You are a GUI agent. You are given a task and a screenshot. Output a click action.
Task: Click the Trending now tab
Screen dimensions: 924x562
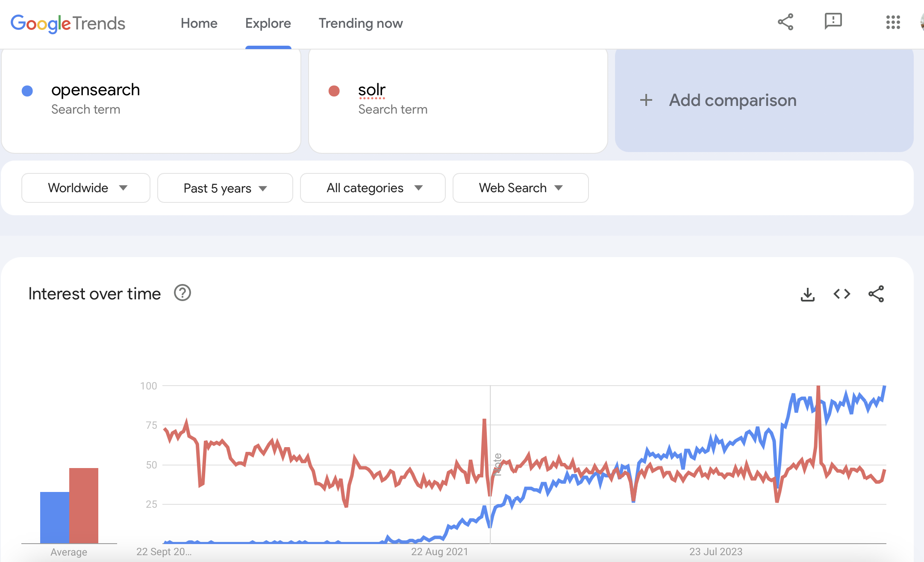pyautogui.click(x=361, y=23)
